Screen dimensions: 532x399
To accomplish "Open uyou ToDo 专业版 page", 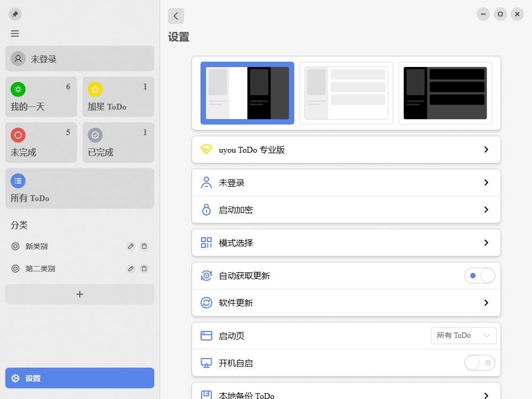I will click(346, 149).
